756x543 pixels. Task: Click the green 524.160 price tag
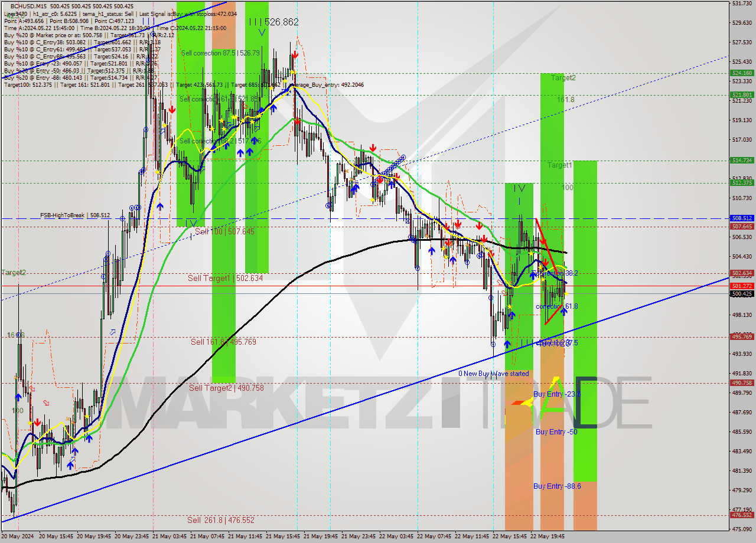[742, 73]
